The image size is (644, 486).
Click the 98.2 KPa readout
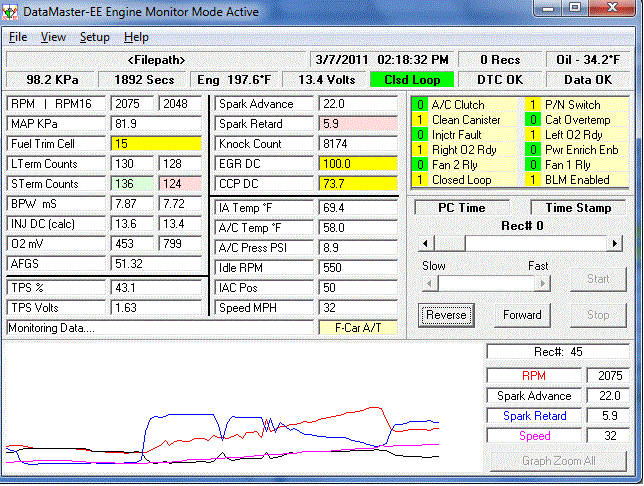[x=52, y=80]
